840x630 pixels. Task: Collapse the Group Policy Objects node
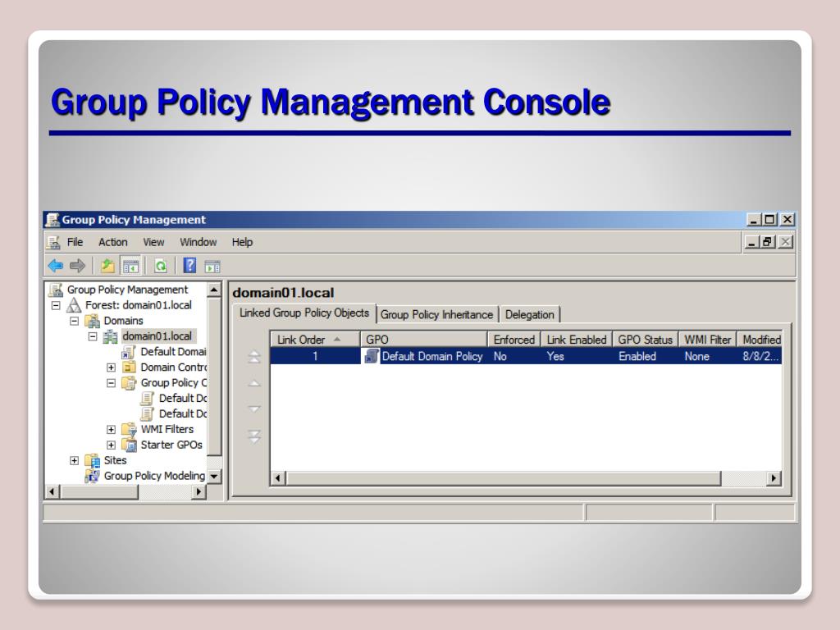tap(111, 383)
